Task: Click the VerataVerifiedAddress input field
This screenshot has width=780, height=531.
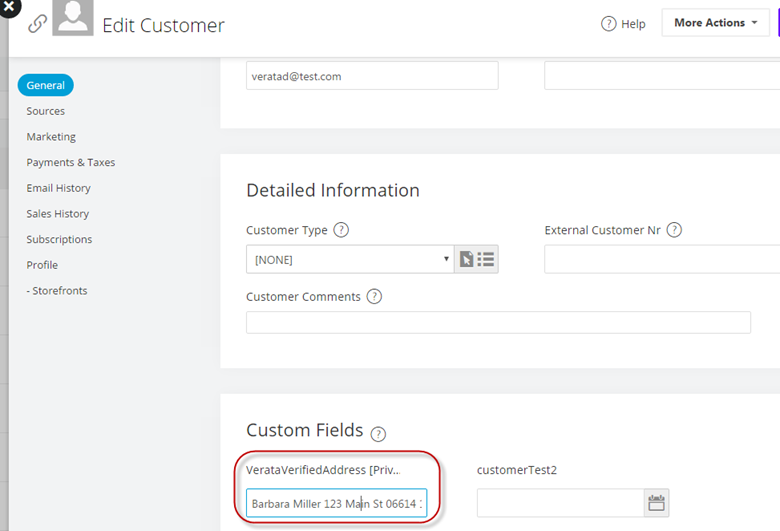Action: point(337,503)
